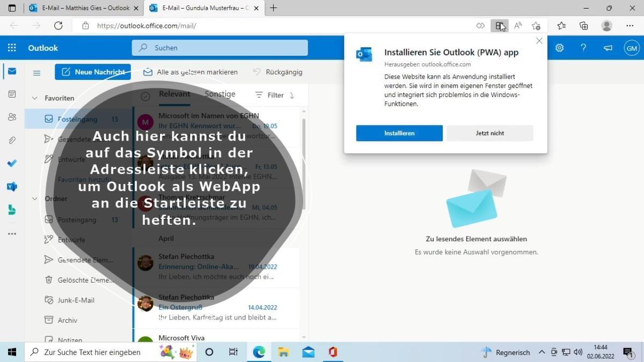
Task: Toggle select-all circle above message list
Action: pyautogui.click(x=145, y=96)
